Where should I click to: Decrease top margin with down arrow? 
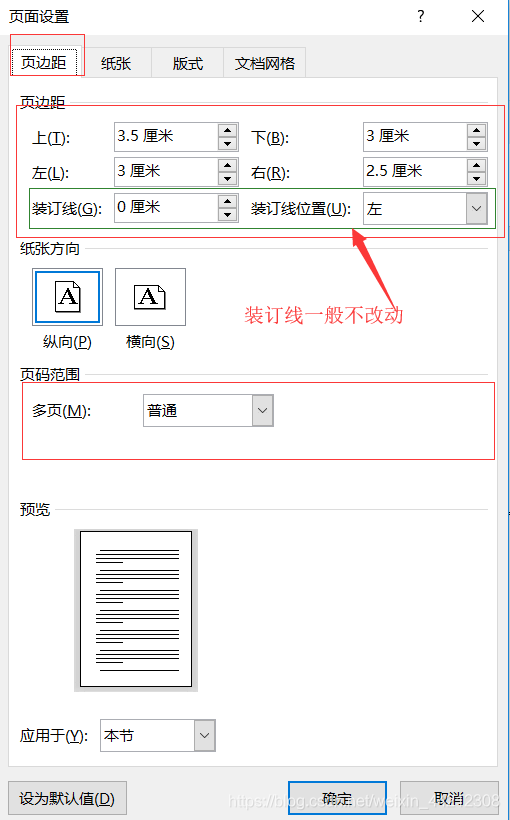point(228,144)
